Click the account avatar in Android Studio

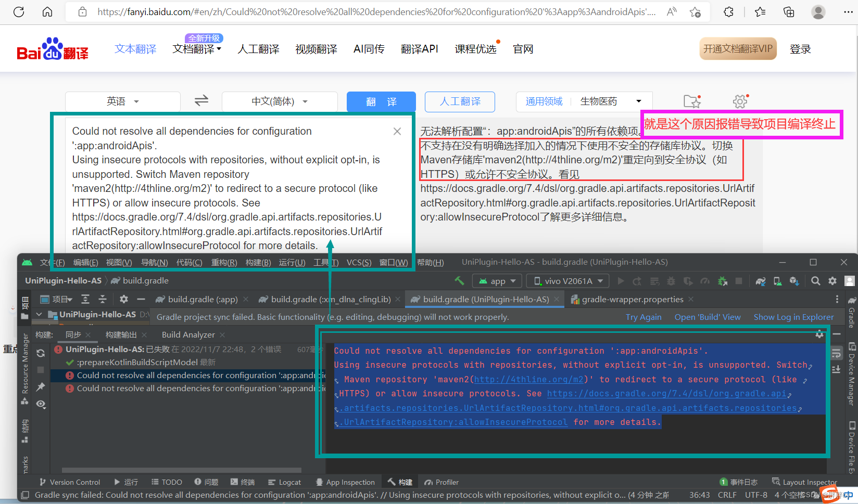(850, 281)
